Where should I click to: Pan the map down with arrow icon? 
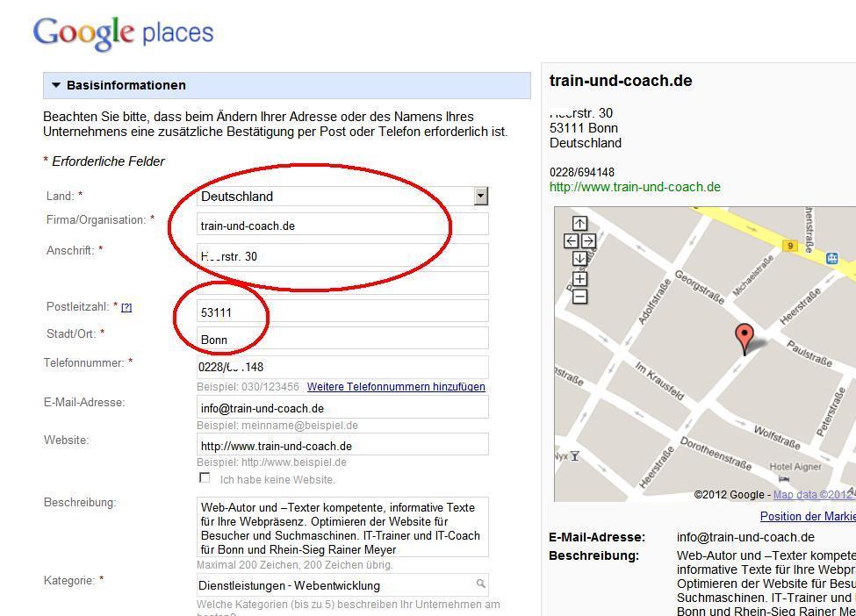[x=579, y=258]
